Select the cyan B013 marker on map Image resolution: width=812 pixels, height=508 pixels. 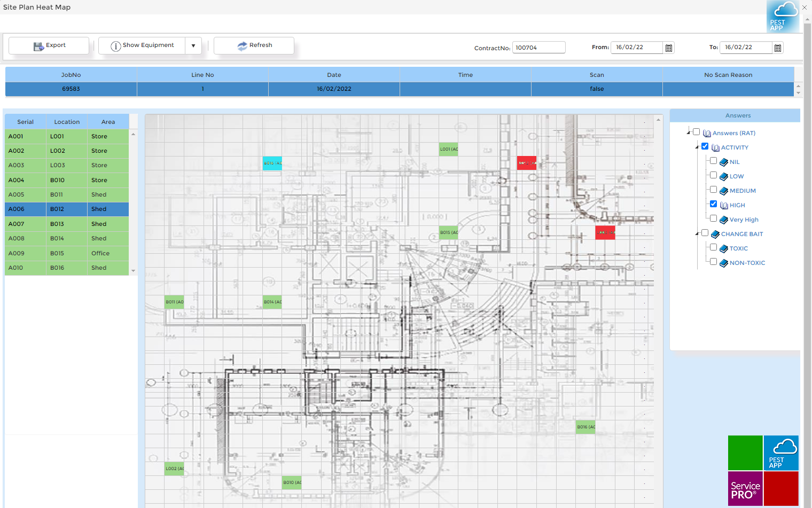point(272,163)
